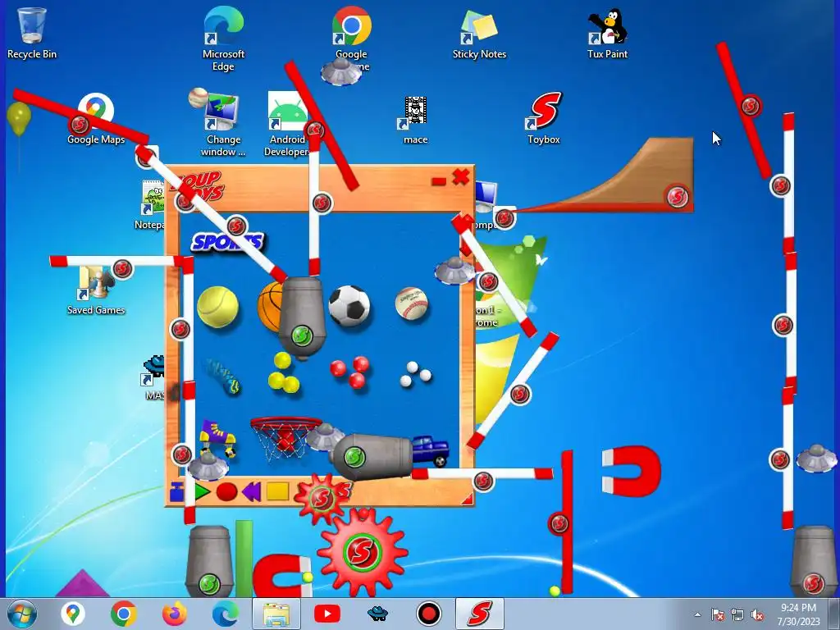Click the green play triangle

coord(203,491)
